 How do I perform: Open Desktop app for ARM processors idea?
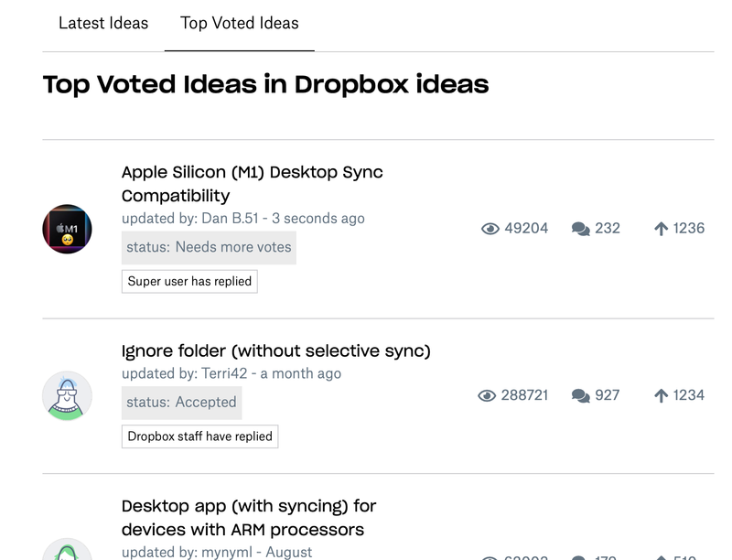pos(249,518)
